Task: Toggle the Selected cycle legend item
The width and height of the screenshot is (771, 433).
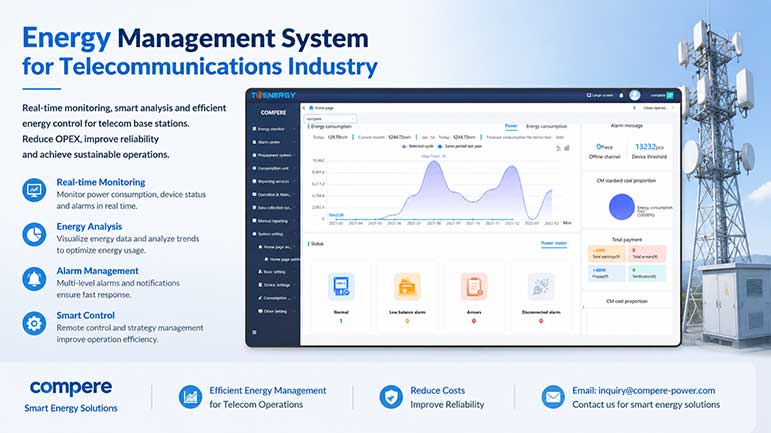Action: pyautogui.click(x=417, y=146)
